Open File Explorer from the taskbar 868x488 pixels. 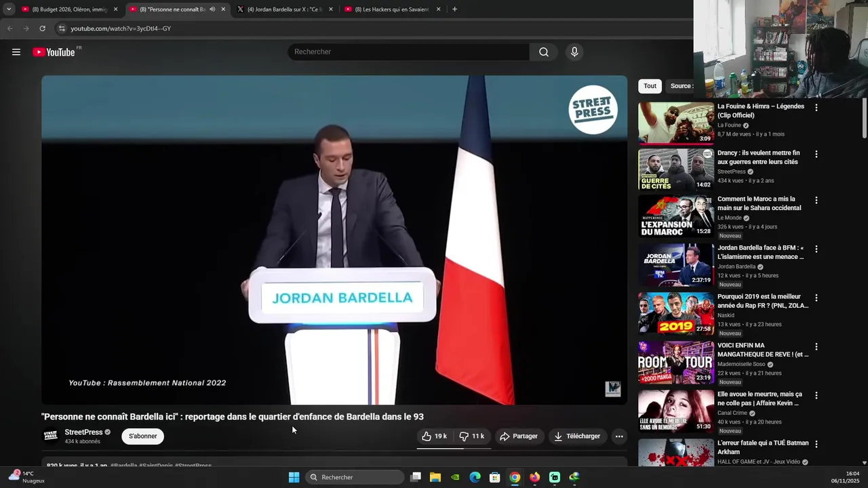point(435,477)
